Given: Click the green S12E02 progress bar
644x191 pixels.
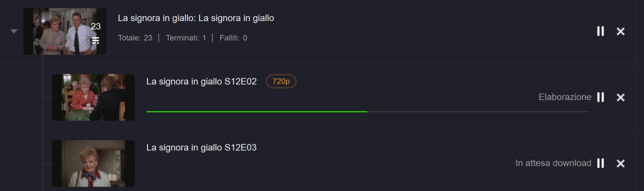Looking at the screenshot, I should 367,112.
